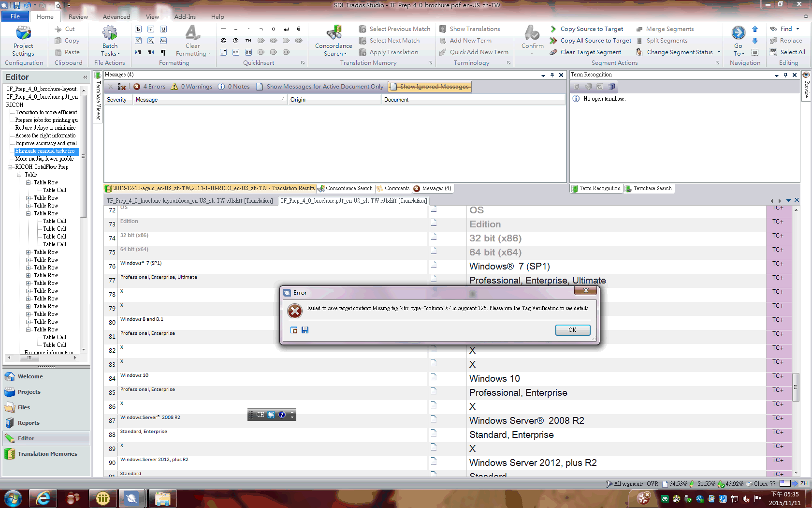The image size is (812, 508).
Task: Insert guillemet quotes from QuickInsert
Action: [x=248, y=52]
